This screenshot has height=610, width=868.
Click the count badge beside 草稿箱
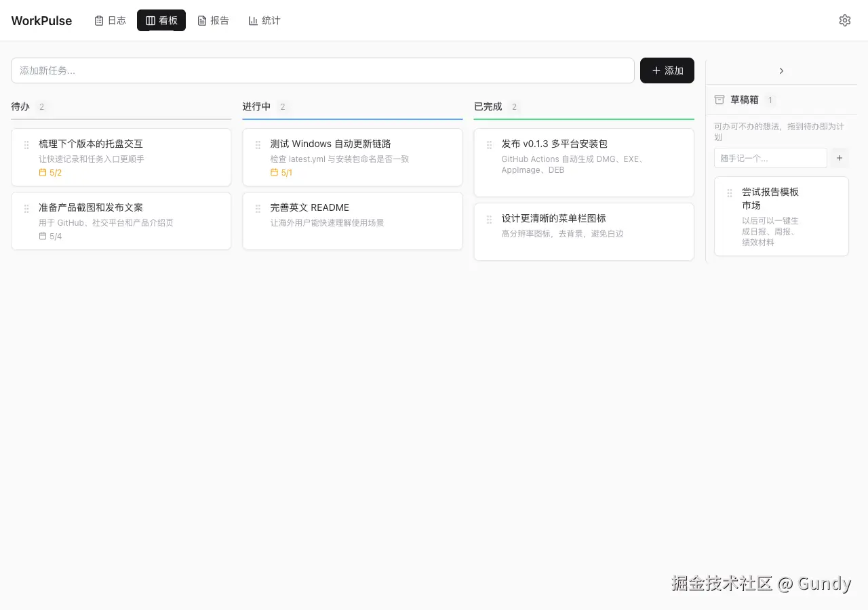(x=770, y=100)
